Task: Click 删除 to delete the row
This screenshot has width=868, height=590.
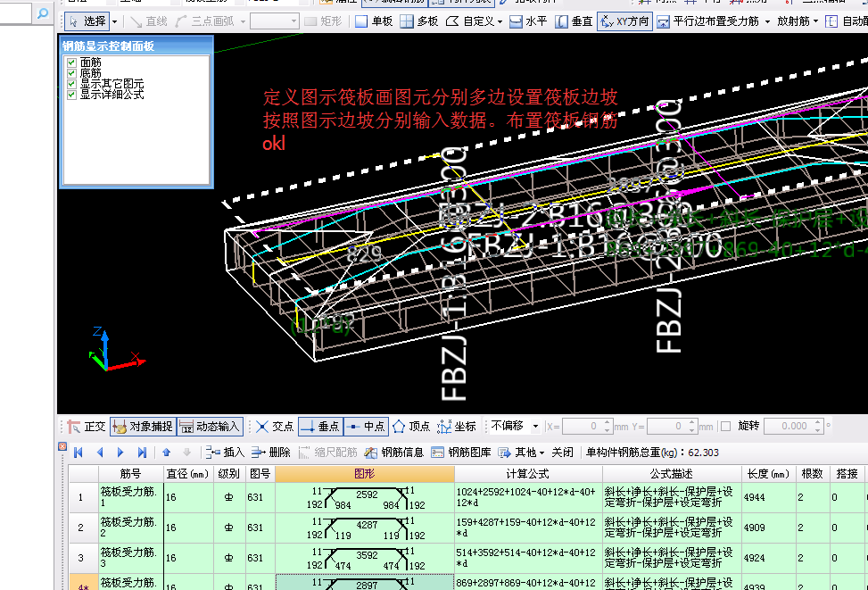Action: [270, 453]
